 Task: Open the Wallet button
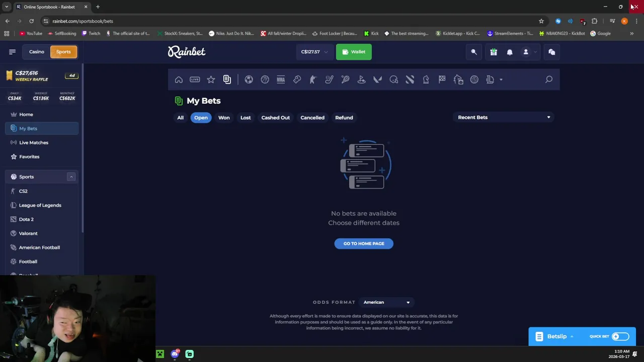[354, 52]
